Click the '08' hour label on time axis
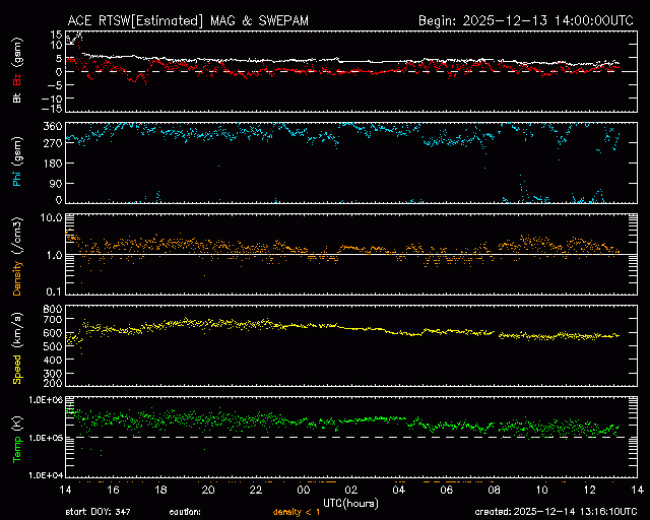This screenshot has height=520, width=650. coord(494,490)
